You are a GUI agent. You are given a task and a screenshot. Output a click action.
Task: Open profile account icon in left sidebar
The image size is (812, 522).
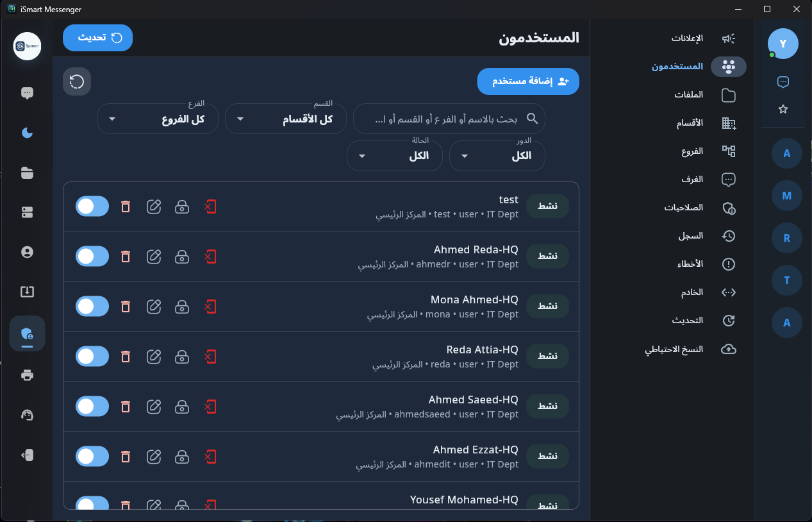27,252
